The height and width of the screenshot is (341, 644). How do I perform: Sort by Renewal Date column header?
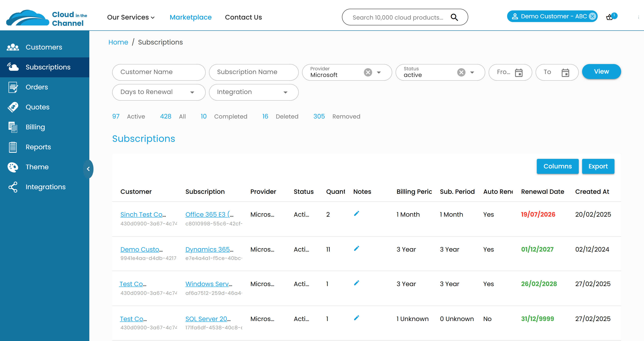pos(542,192)
